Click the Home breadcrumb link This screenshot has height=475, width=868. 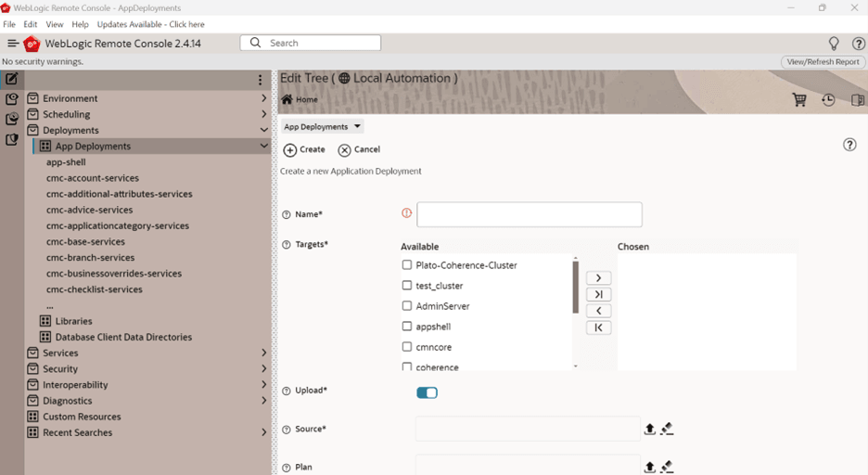[x=307, y=99]
